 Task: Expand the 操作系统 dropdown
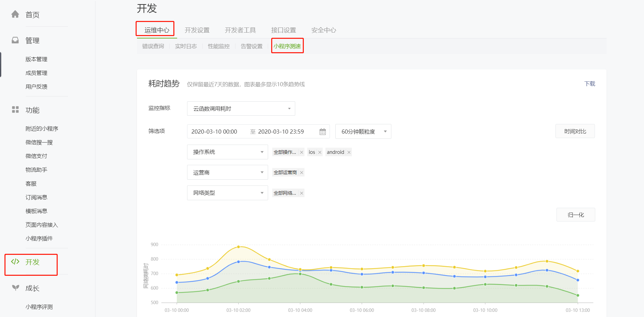[227, 152]
